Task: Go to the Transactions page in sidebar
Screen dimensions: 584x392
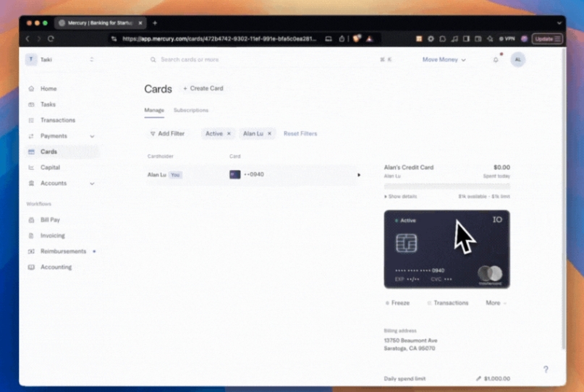Action: coord(57,120)
